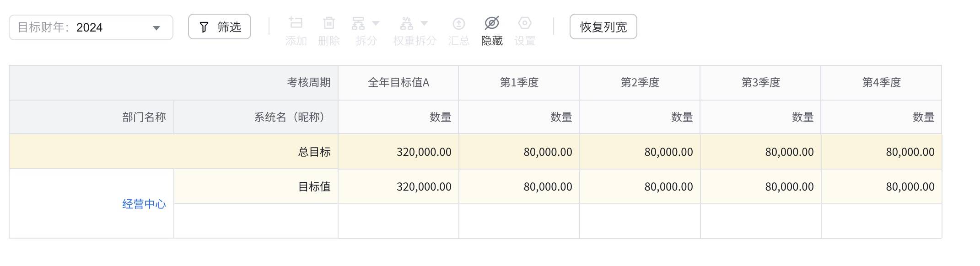Select the 第1季度 column header

pyautogui.click(x=519, y=83)
